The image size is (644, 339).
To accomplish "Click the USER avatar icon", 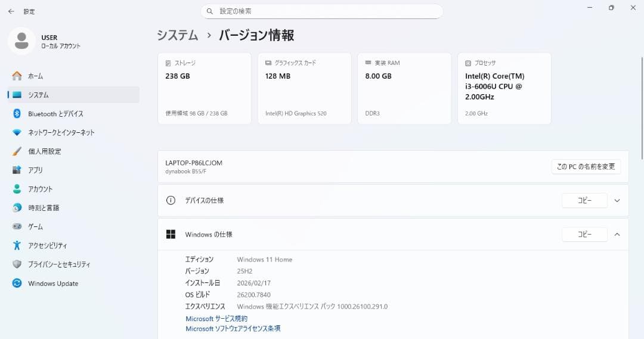I will [21, 41].
